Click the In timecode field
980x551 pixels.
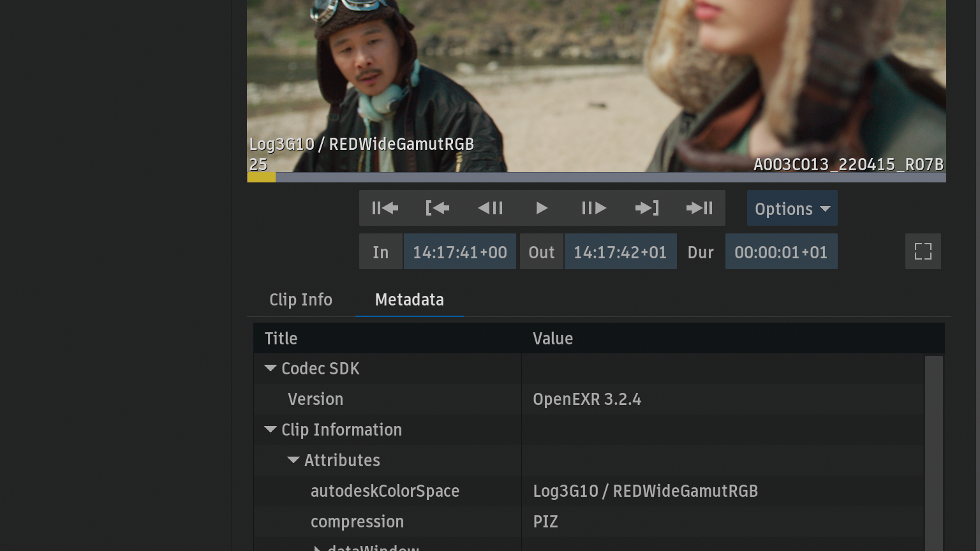coord(459,252)
